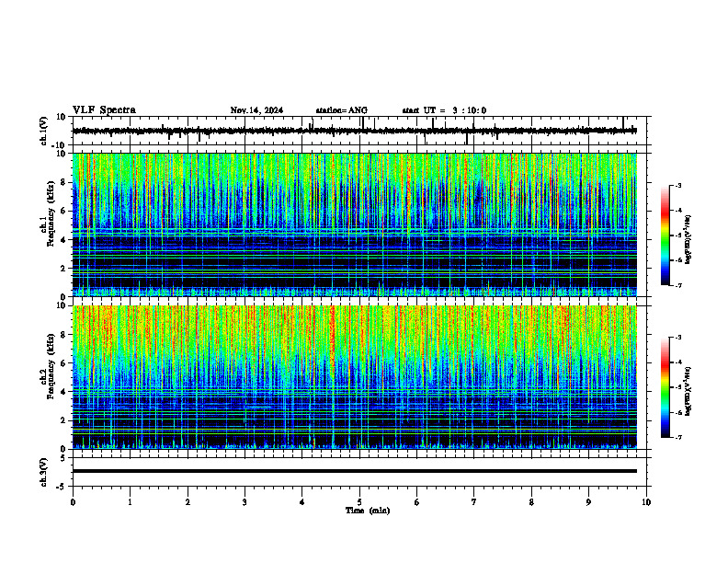This screenshot has width=728, height=563.
Task: Click the "8" kHz tick of ch.2 spectrogram
Action: [64, 335]
